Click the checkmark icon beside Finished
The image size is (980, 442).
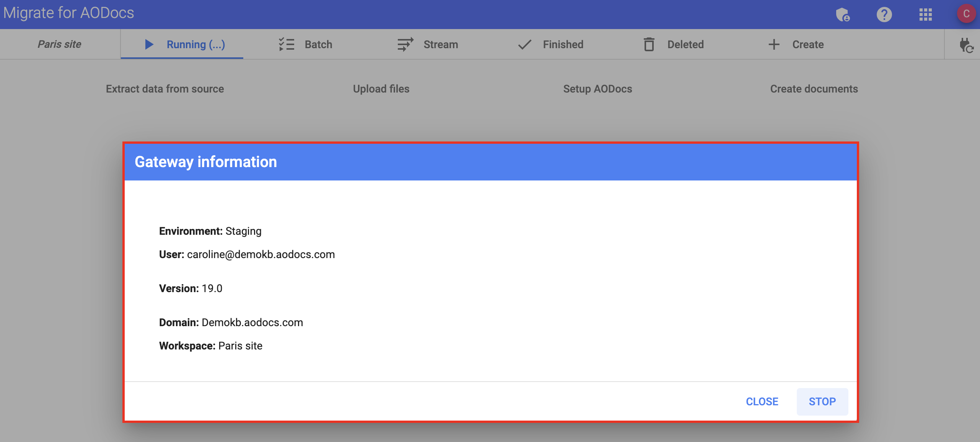tap(524, 45)
